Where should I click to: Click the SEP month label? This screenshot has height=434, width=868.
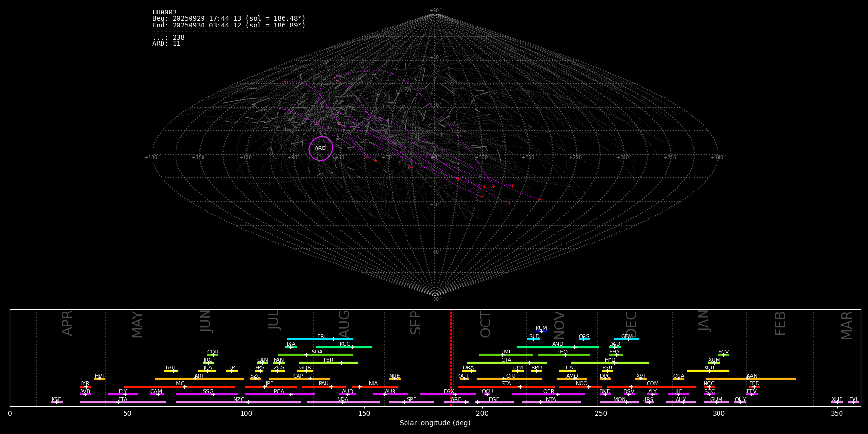coord(416,323)
